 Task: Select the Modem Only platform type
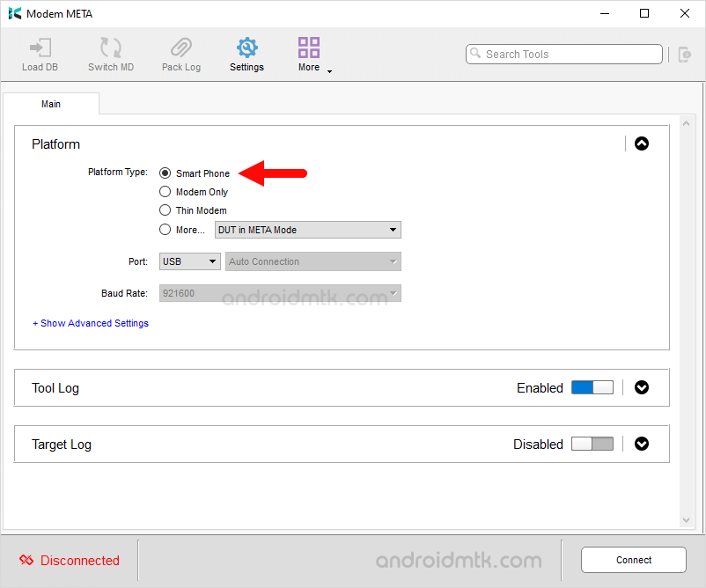click(165, 192)
